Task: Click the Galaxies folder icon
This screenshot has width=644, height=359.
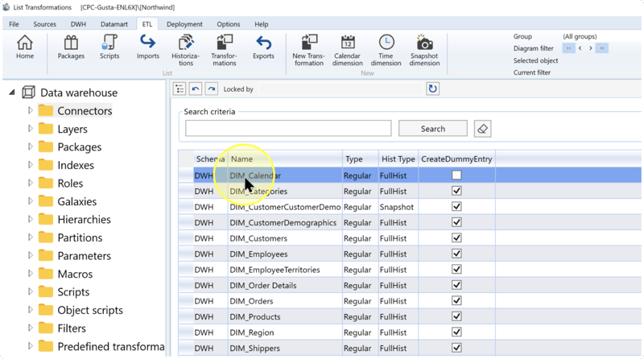Action: [46, 201]
